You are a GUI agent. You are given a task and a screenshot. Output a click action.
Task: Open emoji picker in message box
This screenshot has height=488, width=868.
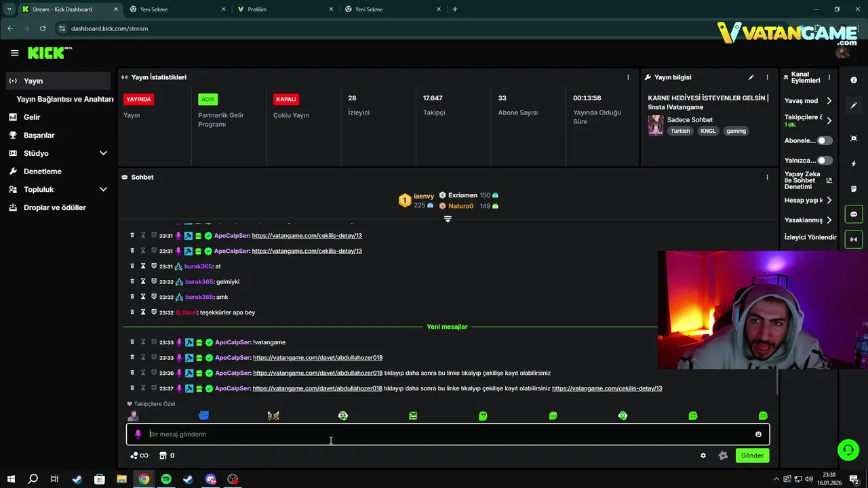758,434
